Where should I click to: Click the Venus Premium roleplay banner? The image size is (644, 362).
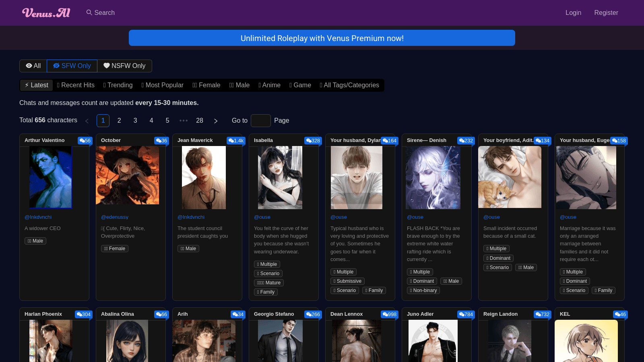[322, 38]
